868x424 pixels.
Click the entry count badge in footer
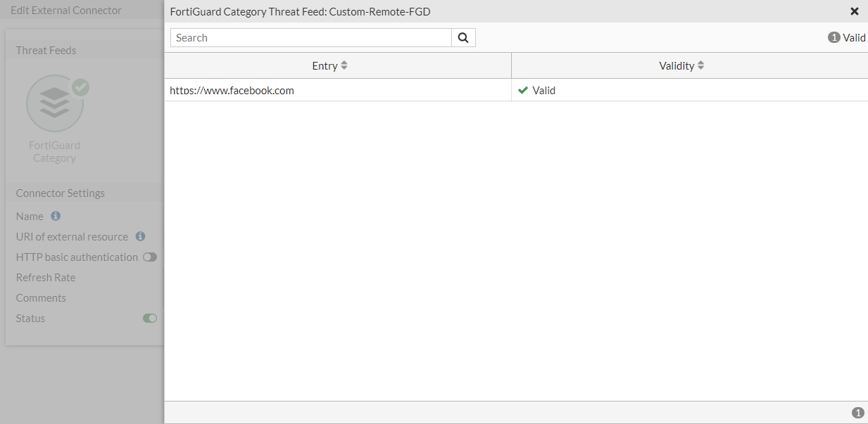click(857, 413)
